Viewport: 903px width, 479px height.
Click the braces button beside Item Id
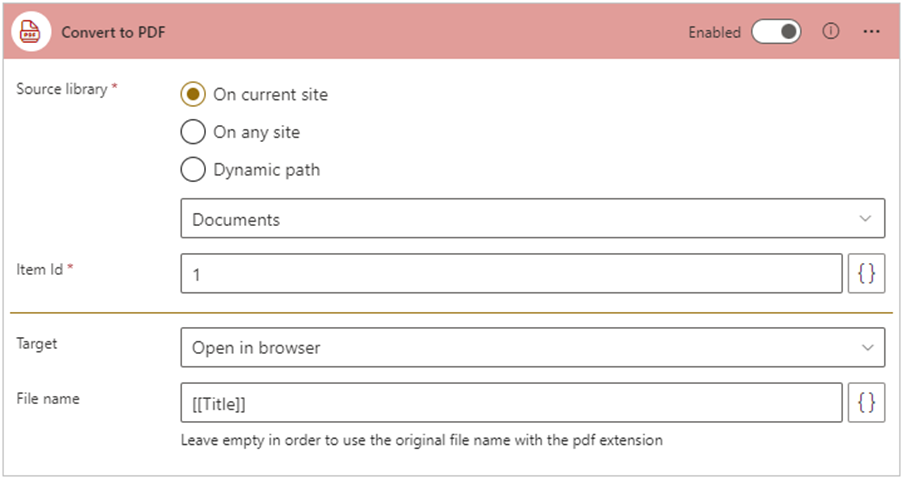point(866,274)
